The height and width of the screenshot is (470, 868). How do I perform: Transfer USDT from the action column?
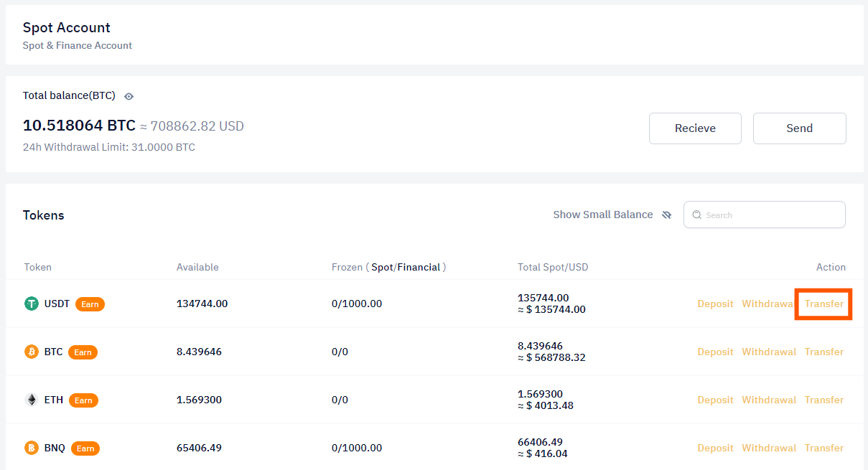pyautogui.click(x=823, y=304)
